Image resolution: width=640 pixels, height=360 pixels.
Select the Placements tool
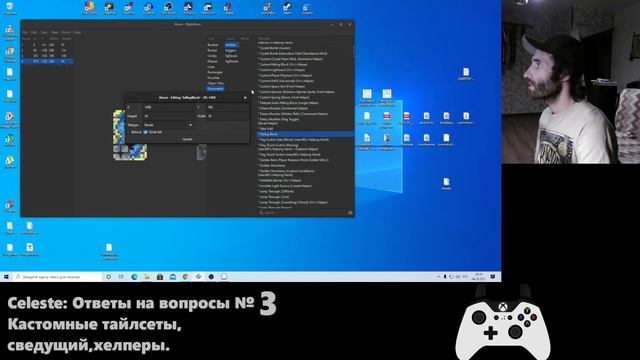click(215, 89)
